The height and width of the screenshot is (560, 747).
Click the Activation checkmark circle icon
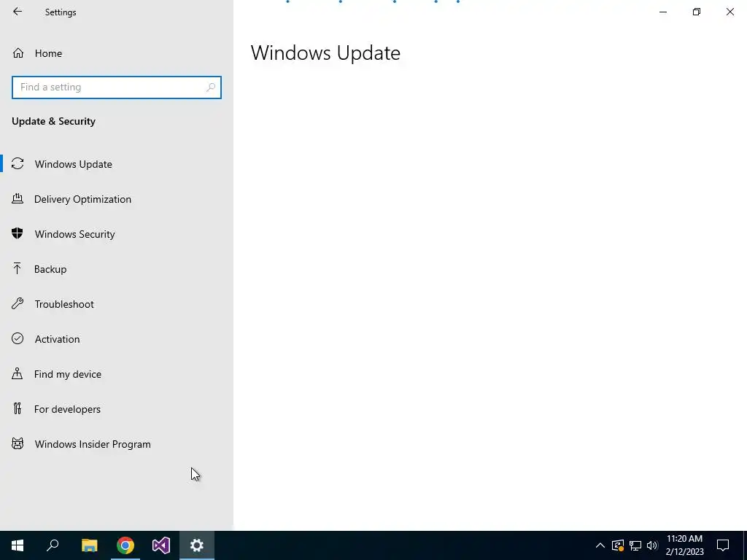(18, 338)
